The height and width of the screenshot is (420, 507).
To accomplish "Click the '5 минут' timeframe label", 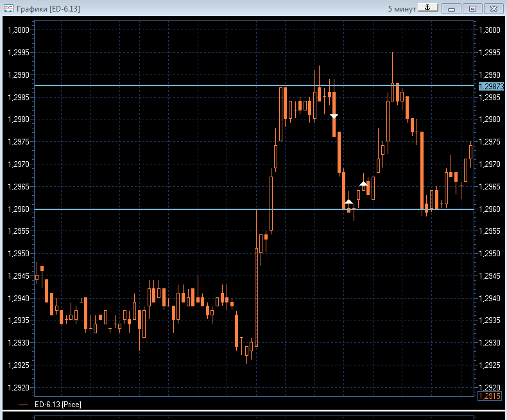I will 402,9.
